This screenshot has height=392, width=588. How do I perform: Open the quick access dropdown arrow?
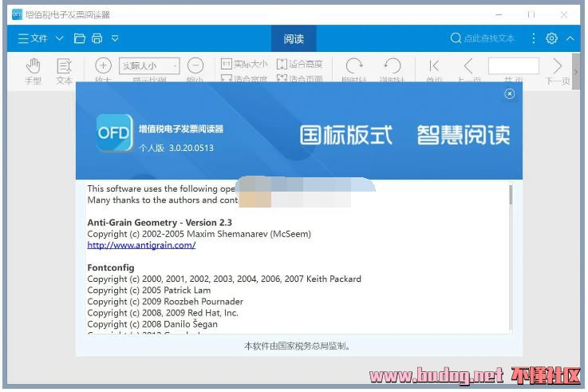point(115,38)
